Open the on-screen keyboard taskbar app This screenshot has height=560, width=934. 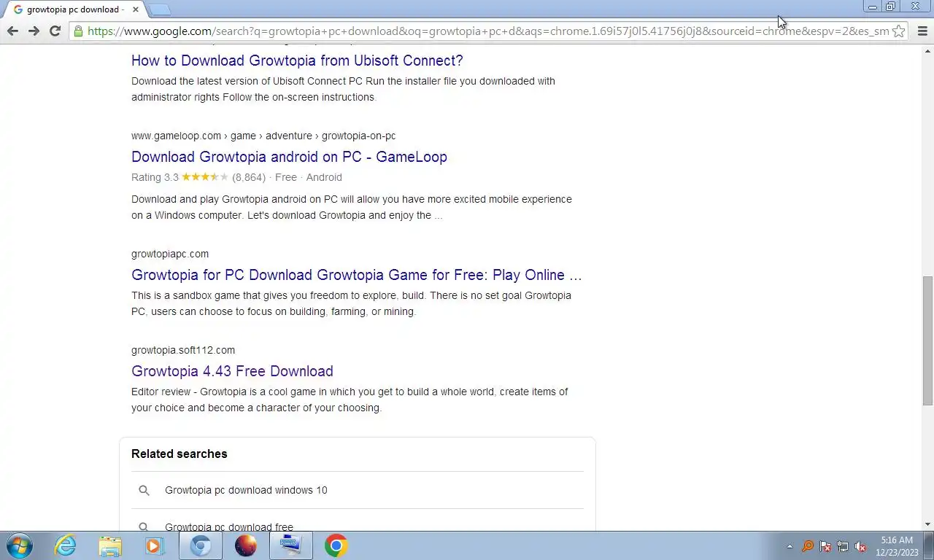(x=291, y=545)
